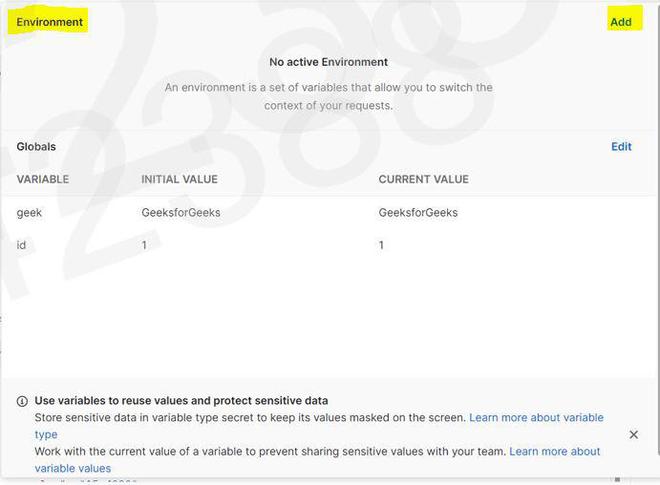Click the 'No active Environment' heading
This screenshot has width=660, height=485.
pyautogui.click(x=328, y=62)
